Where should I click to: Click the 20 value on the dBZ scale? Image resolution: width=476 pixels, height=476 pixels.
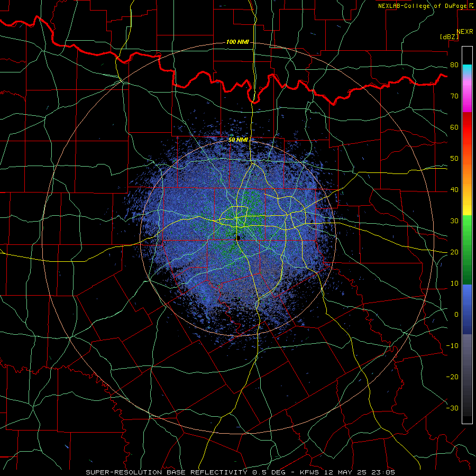coord(454,252)
